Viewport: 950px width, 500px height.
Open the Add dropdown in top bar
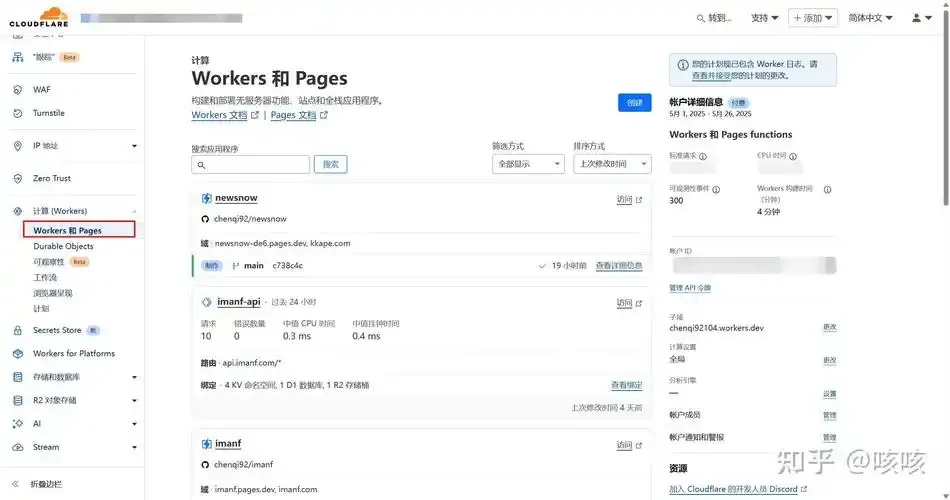click(812, 18)
